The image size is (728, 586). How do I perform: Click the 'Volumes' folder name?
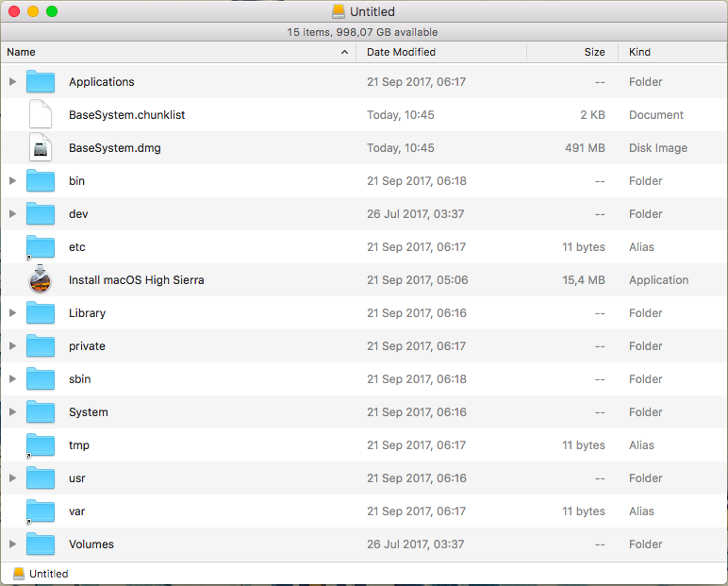click(x=91, y=544)
